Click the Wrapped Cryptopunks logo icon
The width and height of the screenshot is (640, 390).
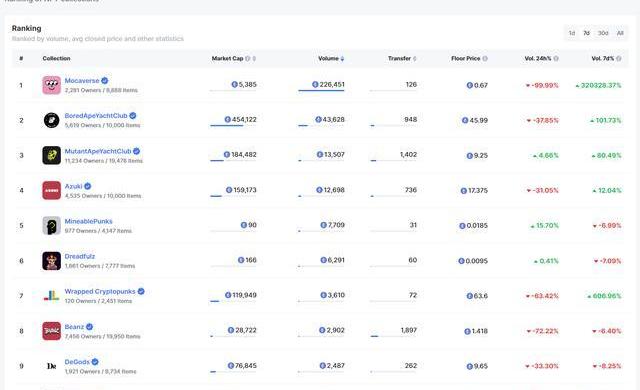[51, 296]
